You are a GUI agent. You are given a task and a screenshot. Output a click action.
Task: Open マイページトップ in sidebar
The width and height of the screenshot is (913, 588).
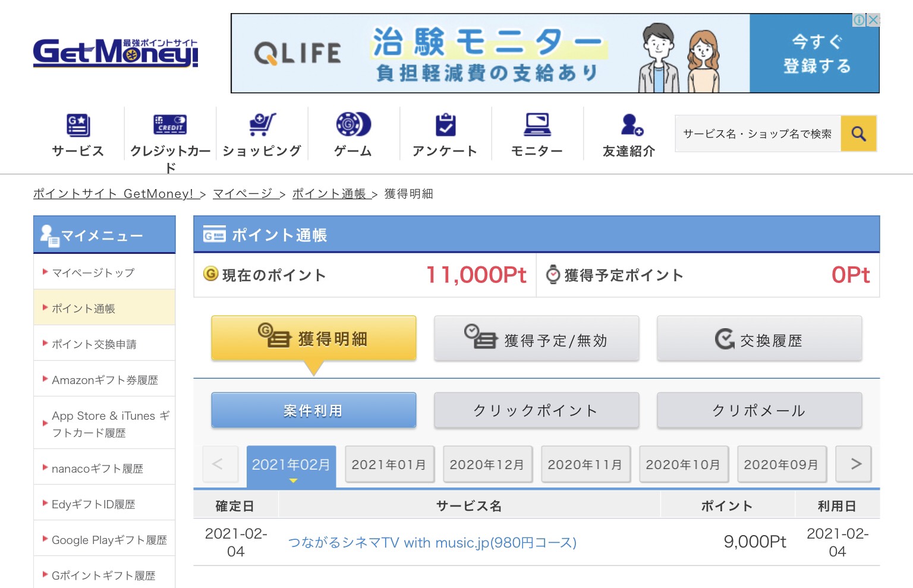(x=105, y=272)
